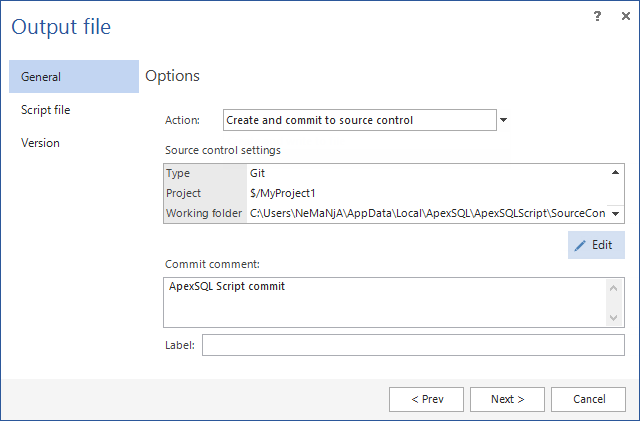The width and height of the screenshot is (640, 421).
Task: Click the help question mark icon
Action: pyautogui.click(x=597, y=16)
